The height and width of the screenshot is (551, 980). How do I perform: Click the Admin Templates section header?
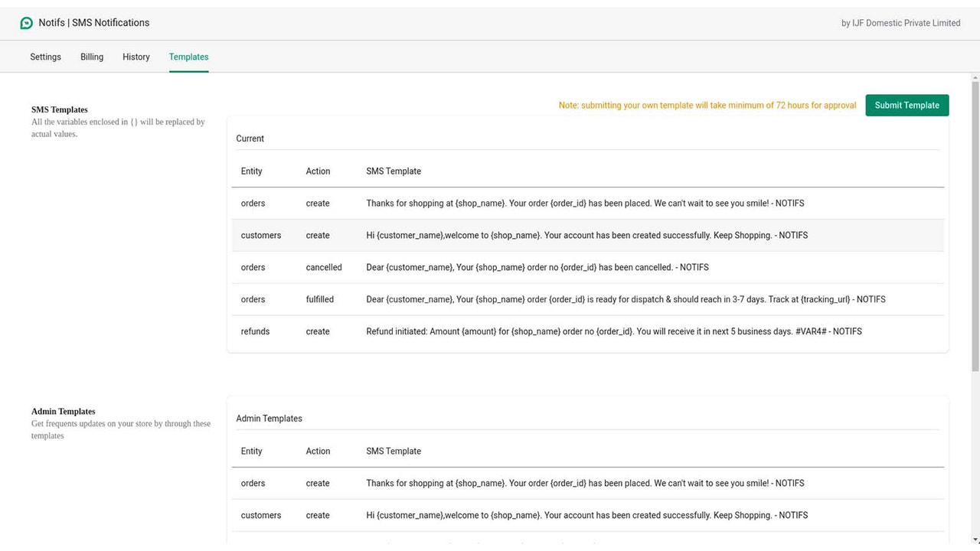coord(269,419)
